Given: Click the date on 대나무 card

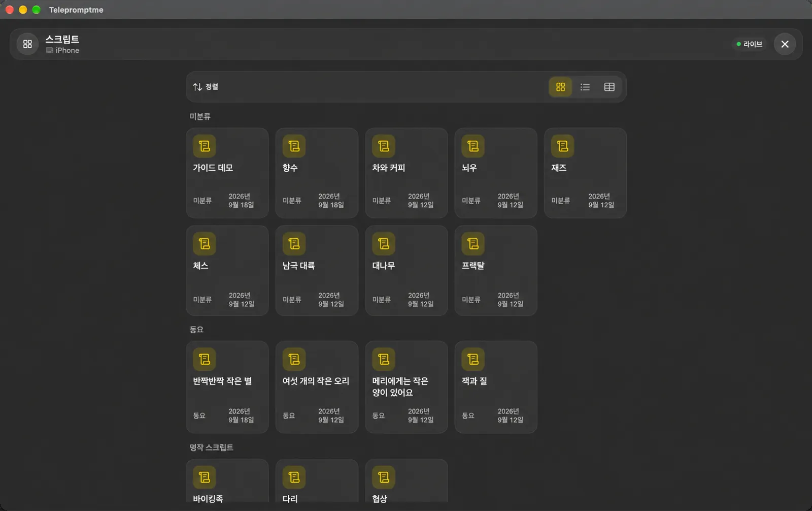Looking at the screenshot, I should click(x=421, y=300).
